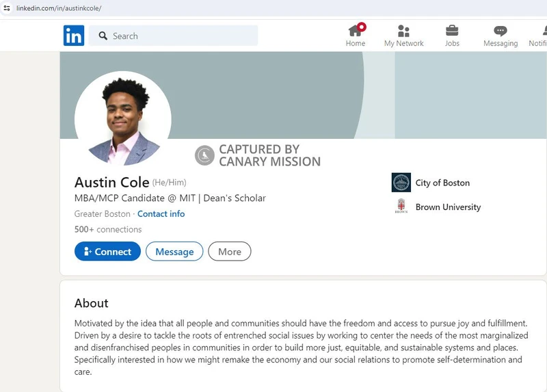Open Austin Cole's profile photo
This screenshot has height=392, width=547.
123,120
